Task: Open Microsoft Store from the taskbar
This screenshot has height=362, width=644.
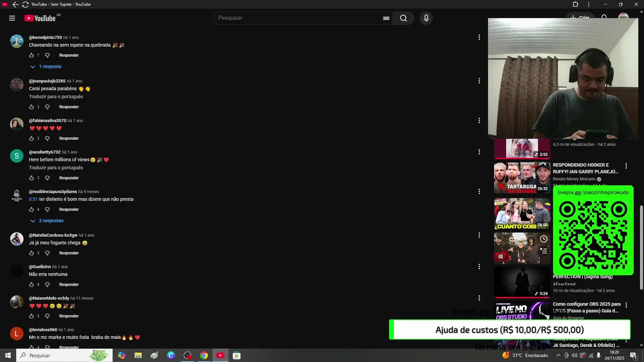Action: pos(236,355)
